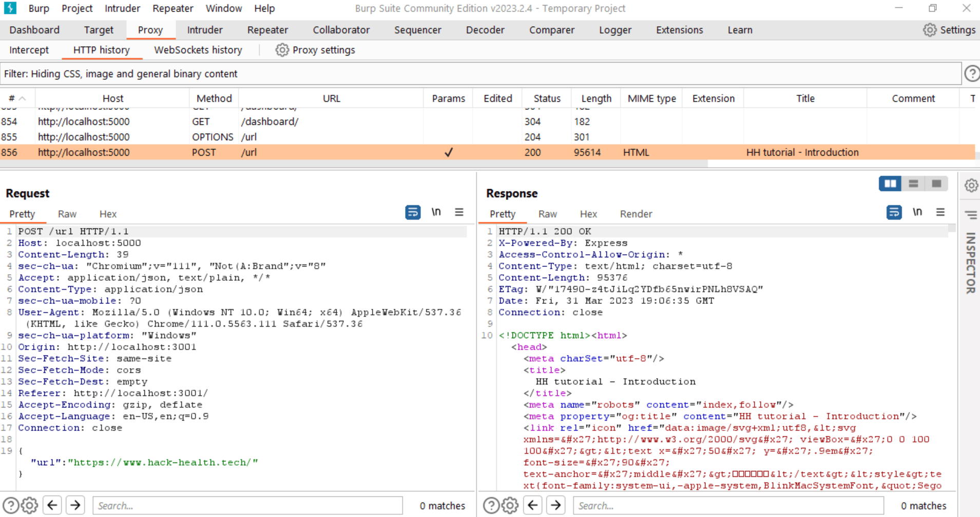Open Response search settings gear
Viewport: 980px width, 517px height.
[x=510, y=506]
